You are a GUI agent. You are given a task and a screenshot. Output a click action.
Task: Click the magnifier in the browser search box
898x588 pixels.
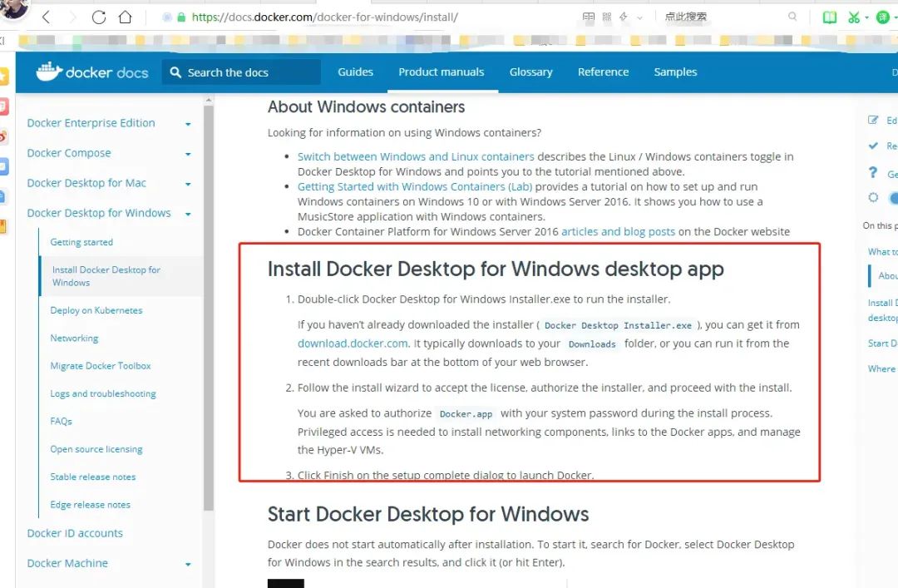click(x=792, y=17)
